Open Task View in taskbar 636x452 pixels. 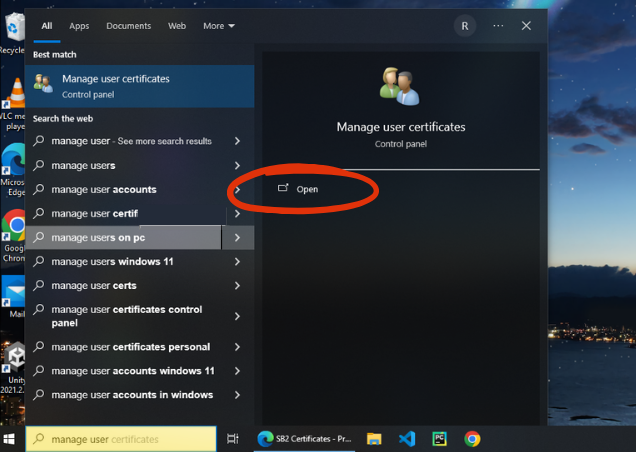click(x=233, y=439)
